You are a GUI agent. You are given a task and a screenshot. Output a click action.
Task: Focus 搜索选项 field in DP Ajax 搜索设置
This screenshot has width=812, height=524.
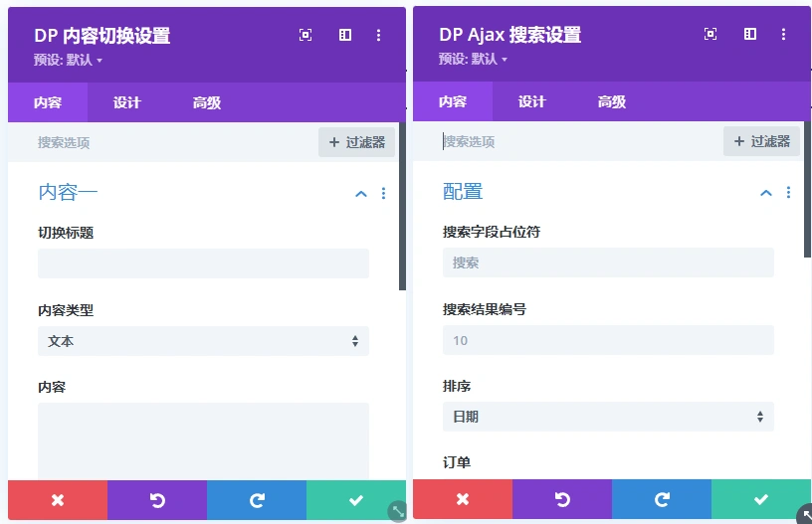pos(568,141)
